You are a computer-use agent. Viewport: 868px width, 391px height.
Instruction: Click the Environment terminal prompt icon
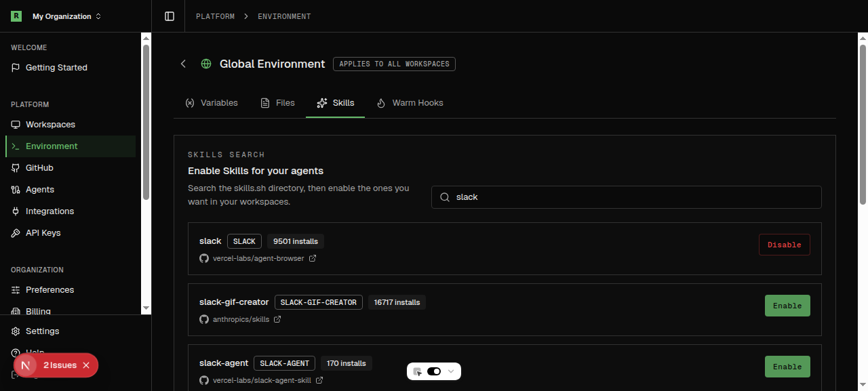coord(16,146)
